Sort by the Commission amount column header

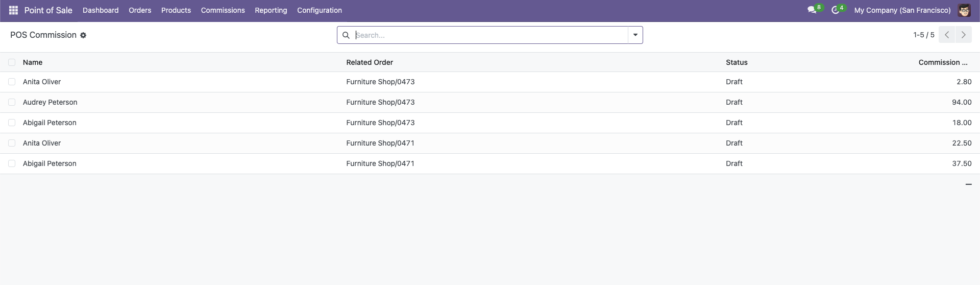(943, 62)
